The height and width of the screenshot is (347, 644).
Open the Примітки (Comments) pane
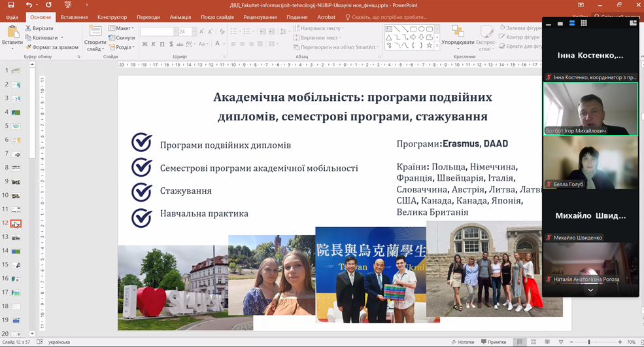493,342
